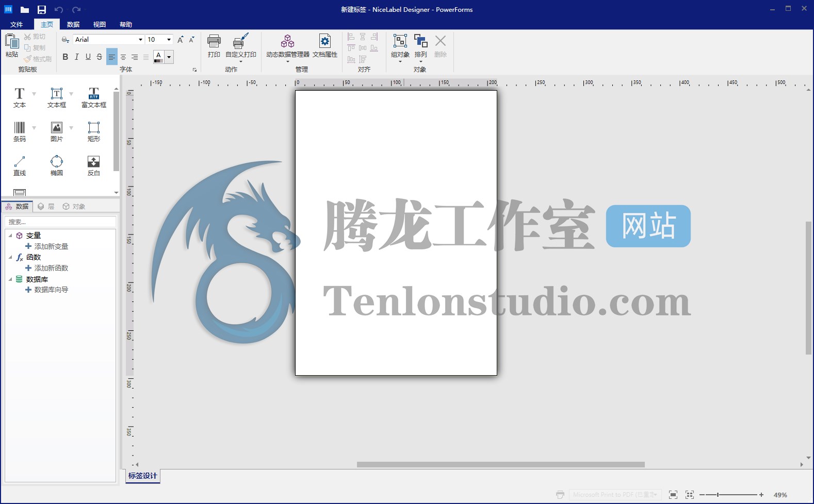Click the Open folder icon in title bar
This screenshot has height=504, width=814.
(24, 9)
